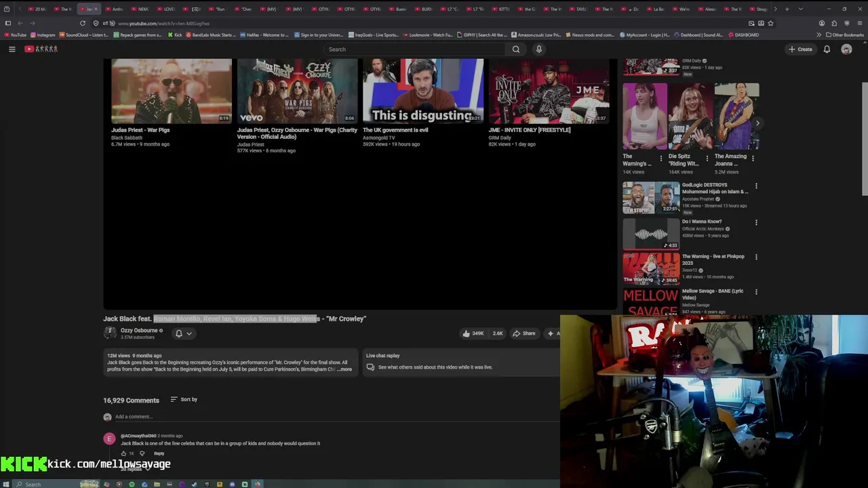Advance Shorts shelf with right arrow

coord(757,123)
